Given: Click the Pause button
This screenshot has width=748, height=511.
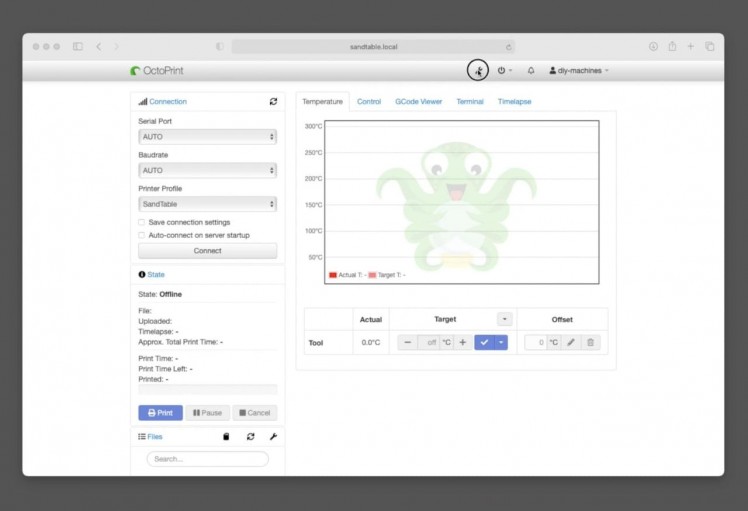Looking at the screenshot, I should 208,413.
